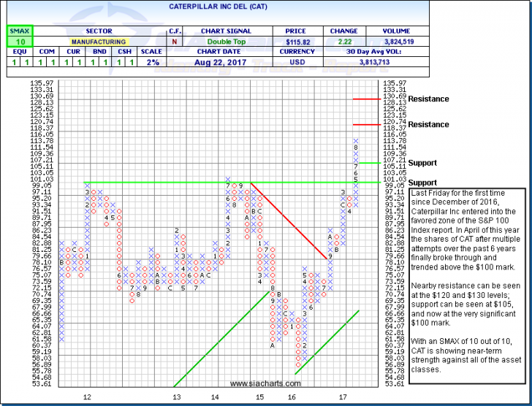The width and height of the screenshot is (532, 406).
Task: Click the 15 year label on x-axis
Action: pyautogui.click(x=259, y=397)
